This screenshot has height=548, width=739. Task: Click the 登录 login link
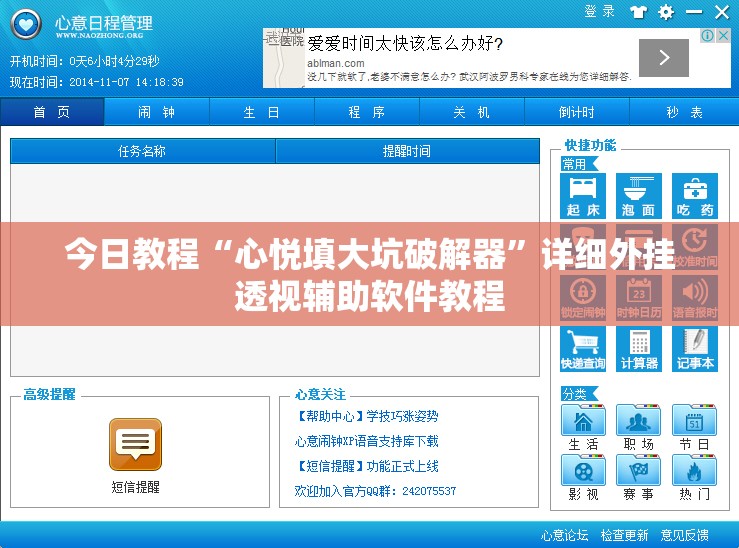coord(599,11)
